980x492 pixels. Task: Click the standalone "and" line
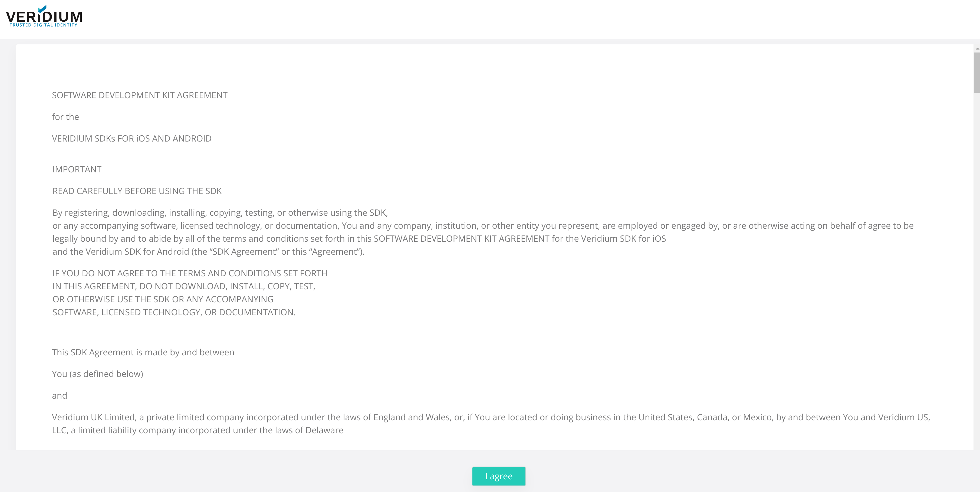coord(59,396)
